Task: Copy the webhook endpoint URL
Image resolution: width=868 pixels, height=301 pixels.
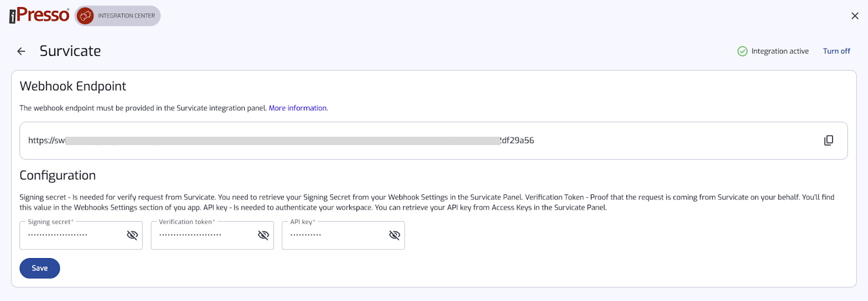Action: click(828, 140)
